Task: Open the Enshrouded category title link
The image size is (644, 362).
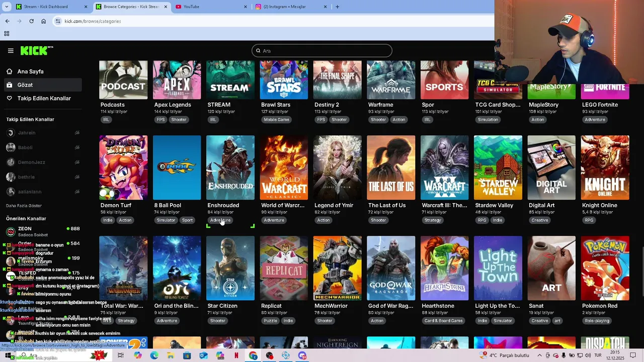Action: 223,205
